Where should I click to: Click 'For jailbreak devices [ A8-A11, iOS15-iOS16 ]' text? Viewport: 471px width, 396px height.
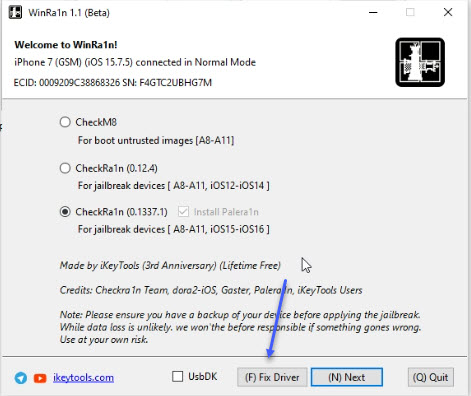point(174,229)
